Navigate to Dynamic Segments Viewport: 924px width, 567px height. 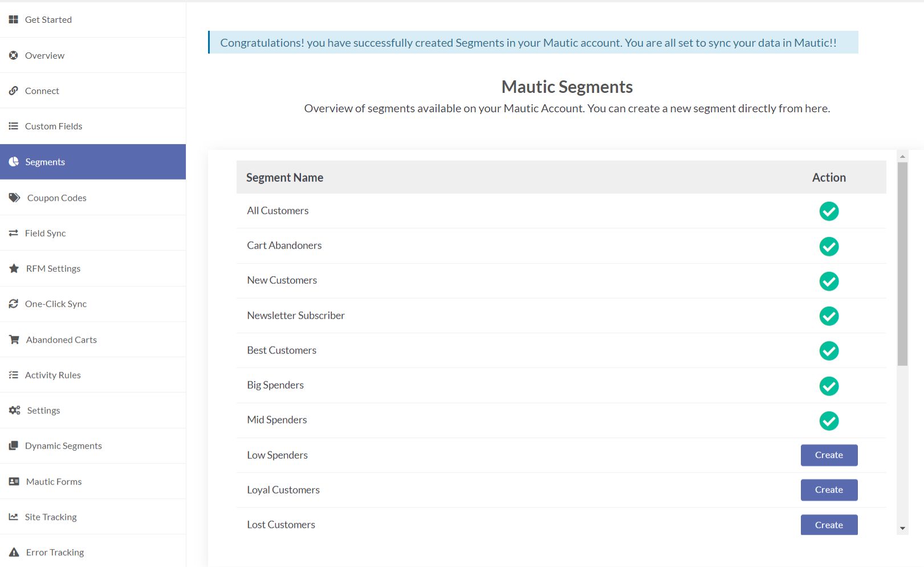[x=93, y=446]
